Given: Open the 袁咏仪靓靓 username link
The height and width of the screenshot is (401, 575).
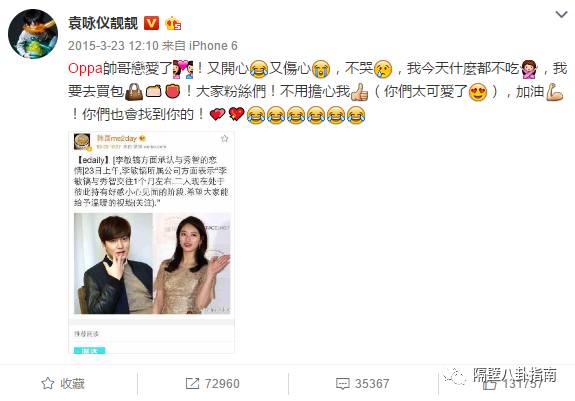Looking at the screenshot, I should [x=103, y=23].
